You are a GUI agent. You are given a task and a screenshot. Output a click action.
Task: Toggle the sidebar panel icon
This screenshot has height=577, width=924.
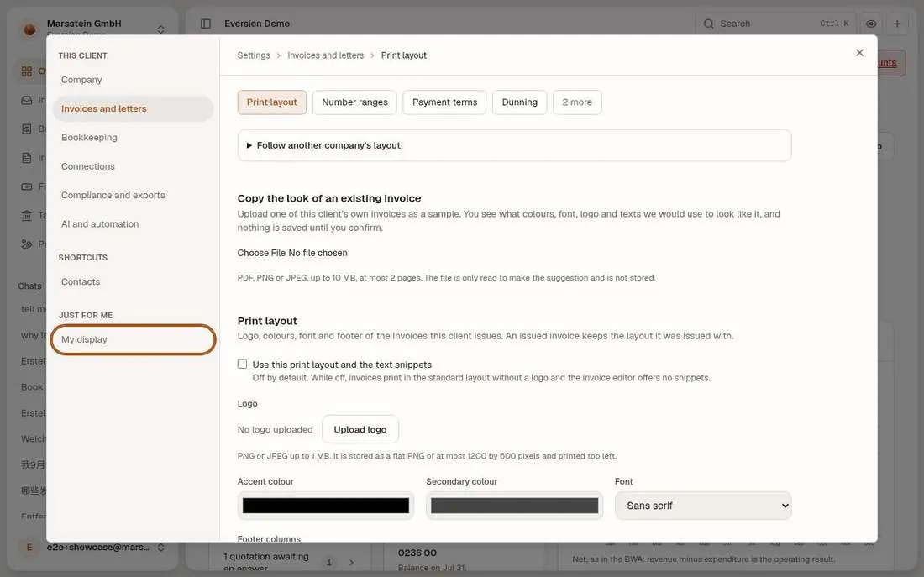[x=206, y=24]
